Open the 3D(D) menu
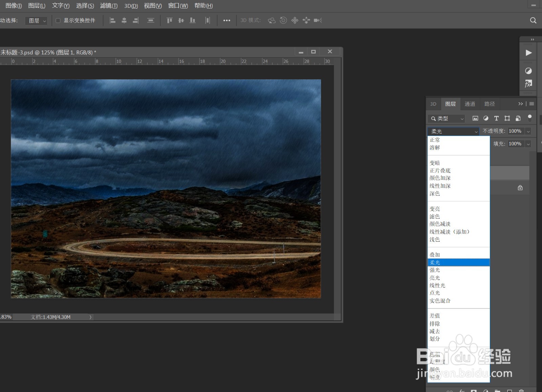Screen dimensions: 542x392 click(131, 6)
